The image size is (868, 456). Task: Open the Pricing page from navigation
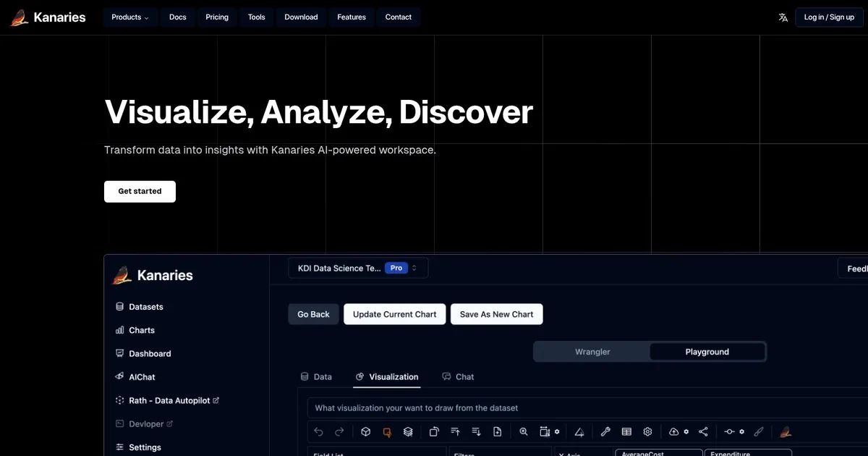click(217, 17)
